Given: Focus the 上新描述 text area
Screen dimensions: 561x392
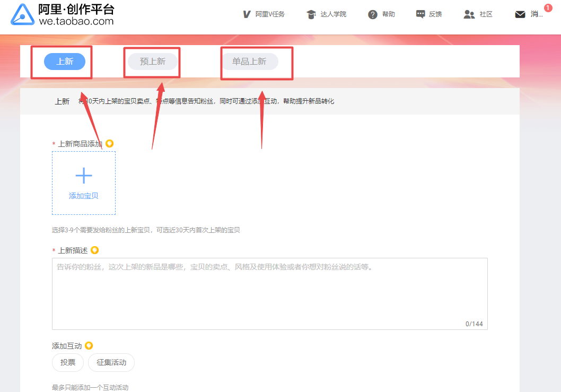Looking at the screenshot, I should [x=269, y=293].
